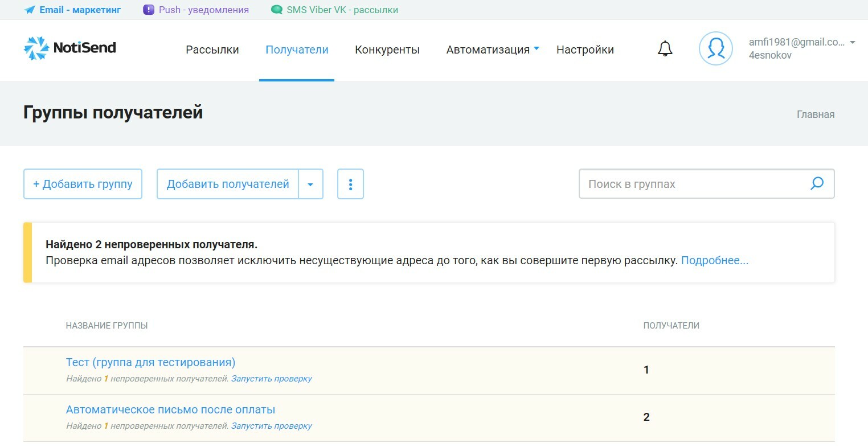Run Запустить проверку for Автоматическое письмо group
Image resolution: width=868 pixels, height=447 pixels.
click(x=272, y=426)
